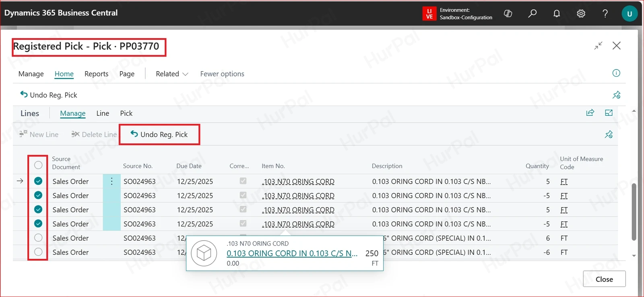Open item link 0.103 ORING CORD in tooltip card

point(292,253)
